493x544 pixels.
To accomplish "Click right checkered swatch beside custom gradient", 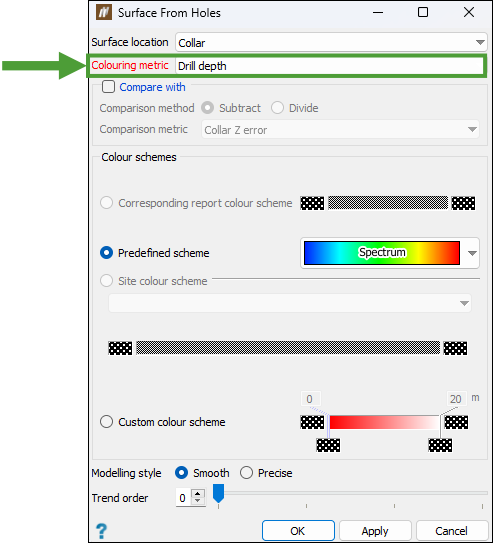I will click(x=456, y=422).
